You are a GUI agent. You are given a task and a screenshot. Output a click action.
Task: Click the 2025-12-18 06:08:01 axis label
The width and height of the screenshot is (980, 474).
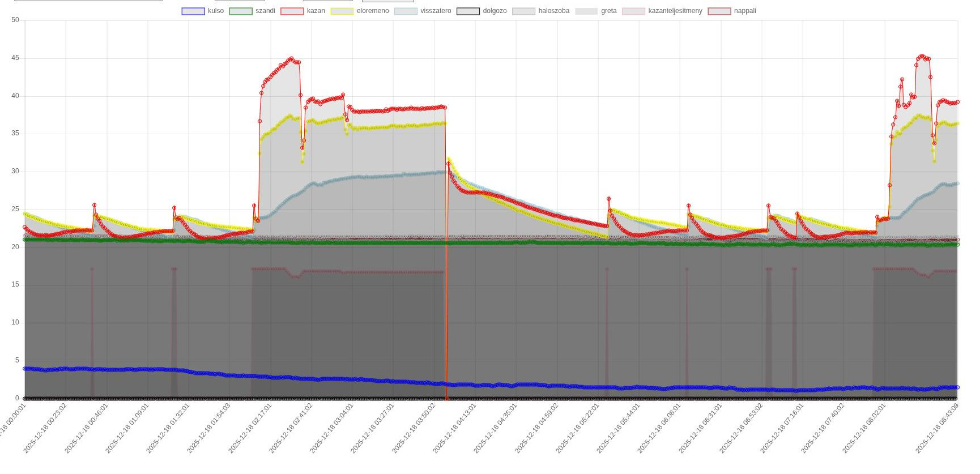coord(659,428)
